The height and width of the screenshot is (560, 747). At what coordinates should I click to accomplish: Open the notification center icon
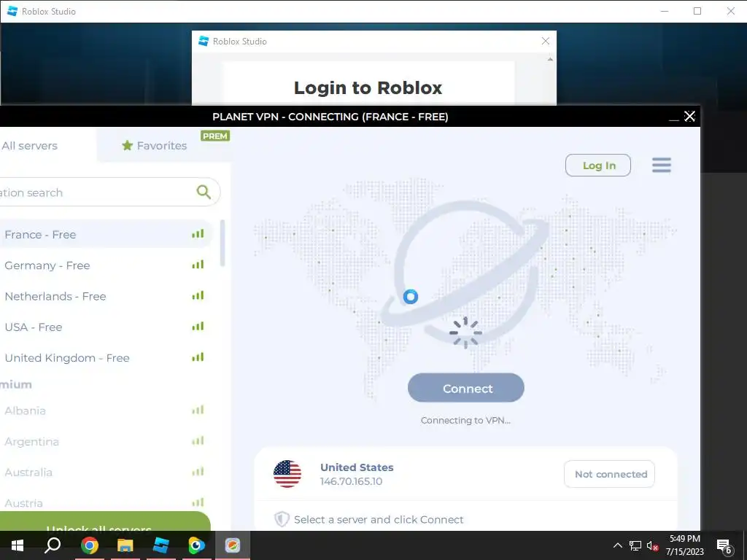(724, 545)
